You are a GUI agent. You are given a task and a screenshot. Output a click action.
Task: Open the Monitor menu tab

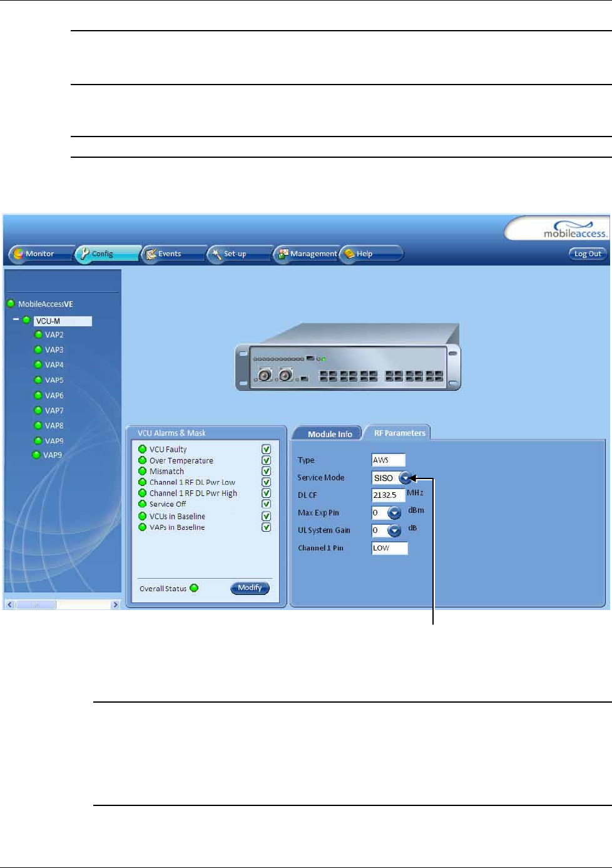click(x=41, y=254)
